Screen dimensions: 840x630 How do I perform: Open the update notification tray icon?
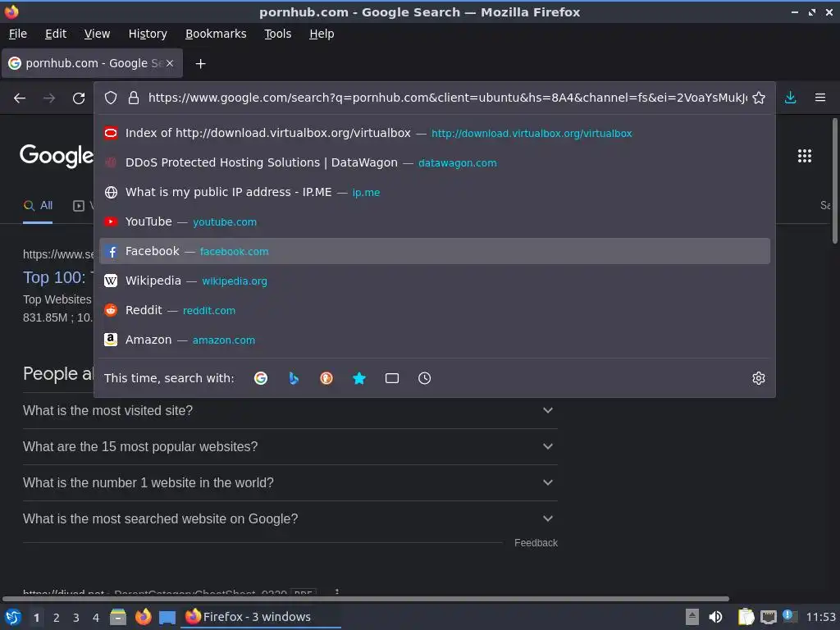tap(790, 616)
